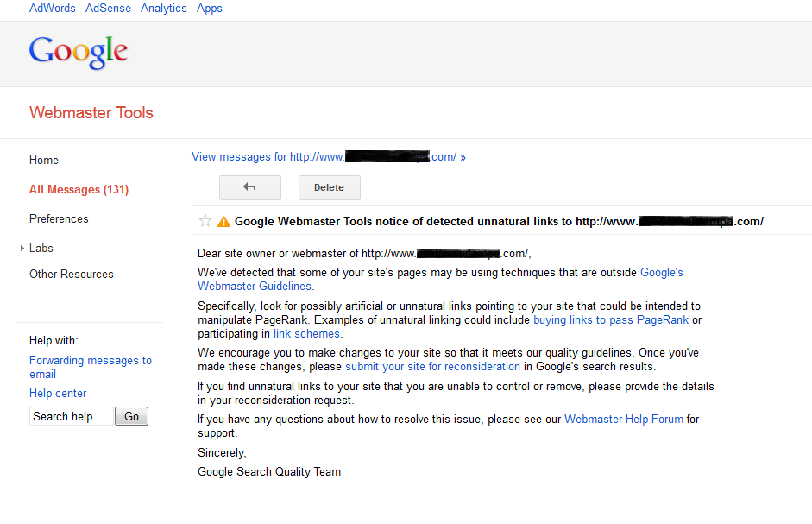Open Webmaster Tools heading link
The image size is (812, 524).
tap(91, 112)
